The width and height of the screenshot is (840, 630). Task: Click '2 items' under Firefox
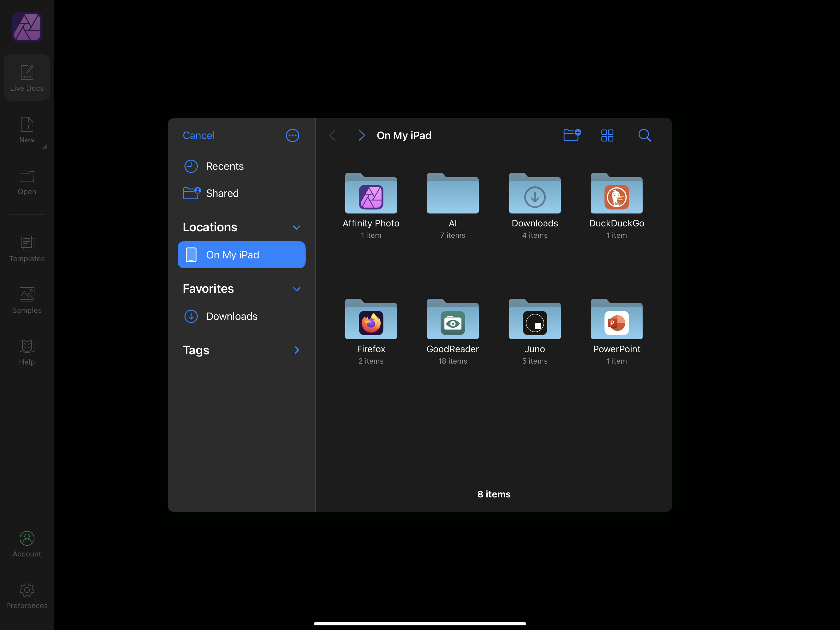click(370, 361)
